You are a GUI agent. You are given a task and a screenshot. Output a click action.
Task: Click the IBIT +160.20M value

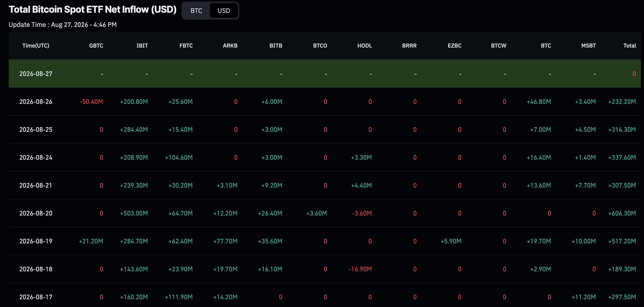(134, 297)
